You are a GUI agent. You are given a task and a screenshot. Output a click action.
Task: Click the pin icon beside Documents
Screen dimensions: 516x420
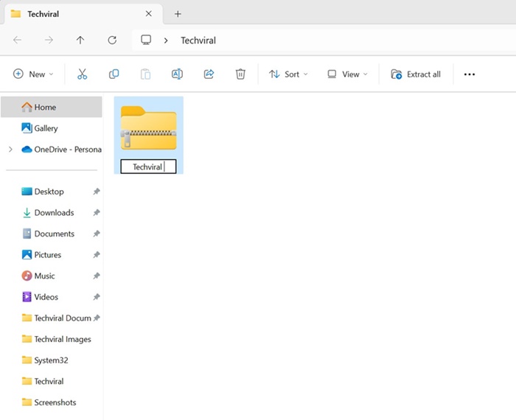point(97,234)
